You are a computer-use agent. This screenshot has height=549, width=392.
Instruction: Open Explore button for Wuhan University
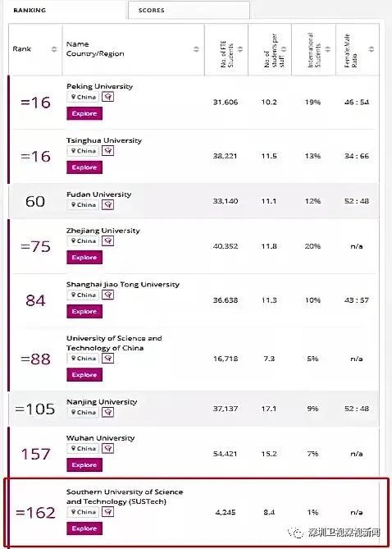[84, 465]
